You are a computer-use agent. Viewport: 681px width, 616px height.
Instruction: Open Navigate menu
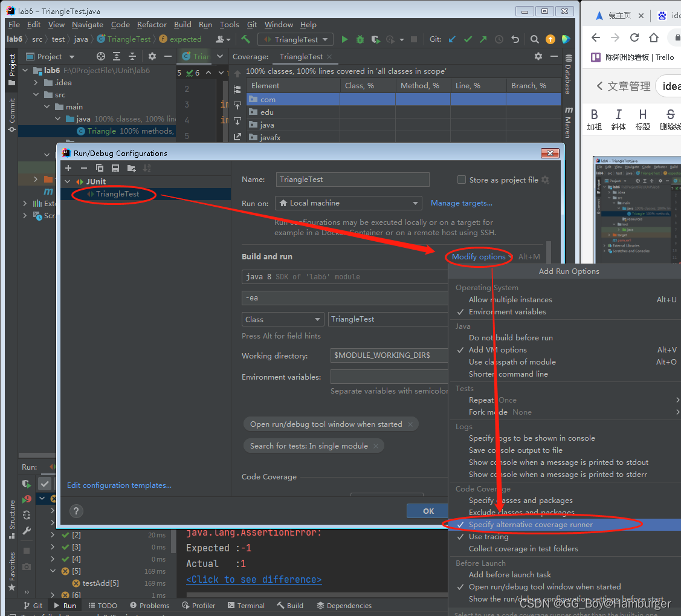(87, 25)
